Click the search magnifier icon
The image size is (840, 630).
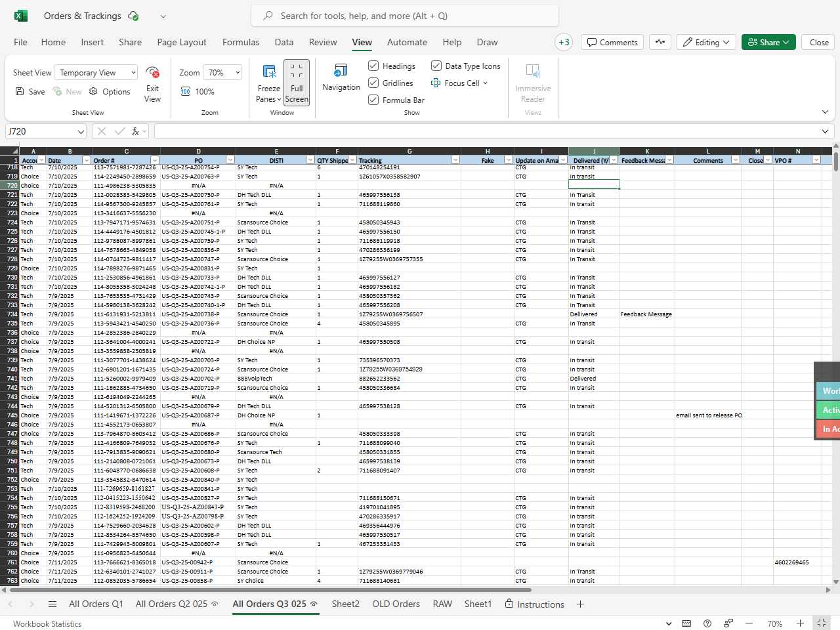click(x=268, y=16)
